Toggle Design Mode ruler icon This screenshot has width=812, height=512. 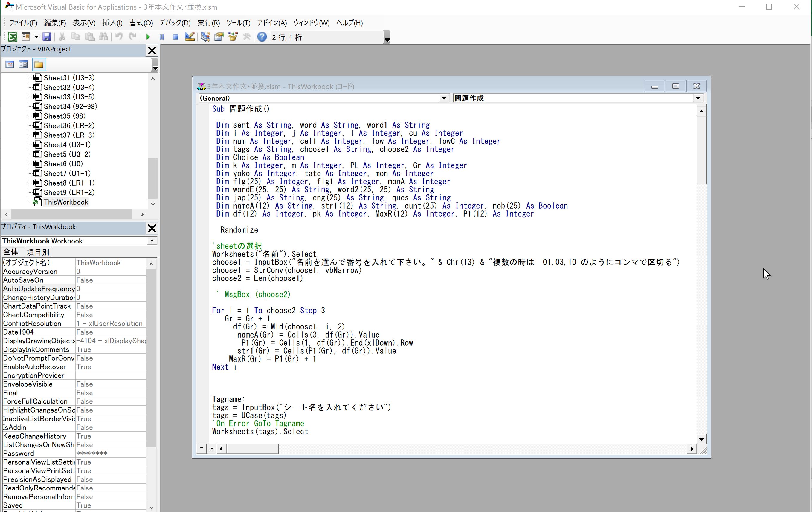pos(190,37)
